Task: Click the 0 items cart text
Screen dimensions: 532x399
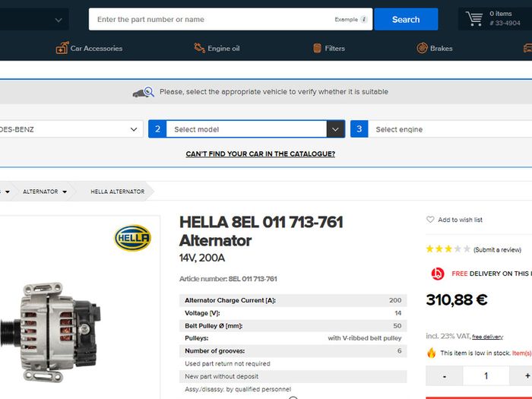Action: [x=500, y=14]
